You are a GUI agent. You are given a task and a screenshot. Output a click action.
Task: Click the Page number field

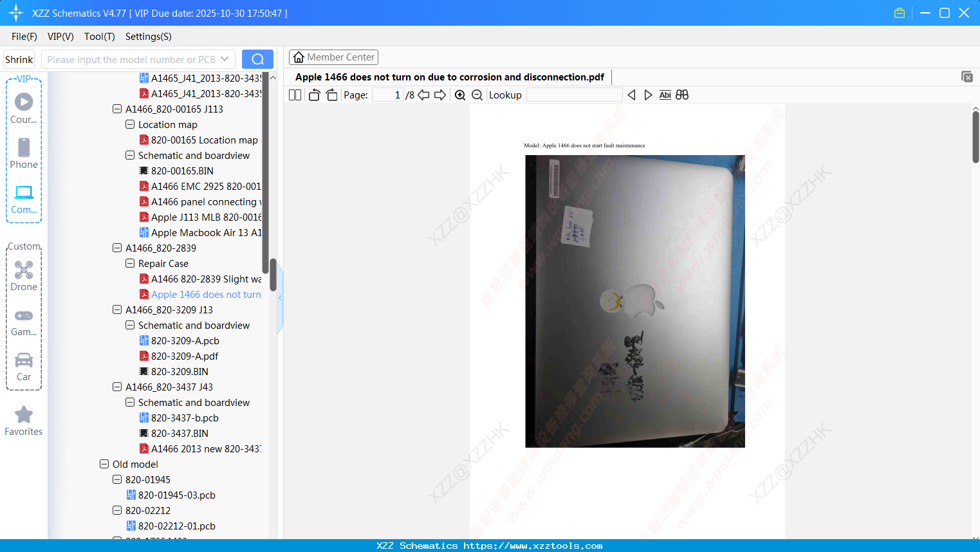click(387, 95)
